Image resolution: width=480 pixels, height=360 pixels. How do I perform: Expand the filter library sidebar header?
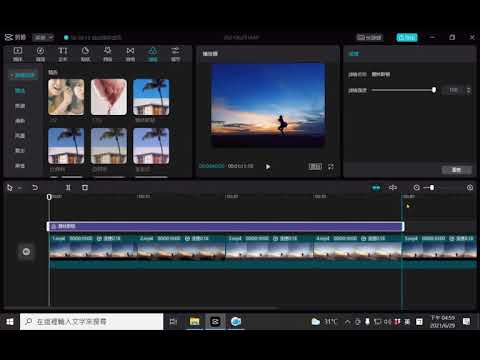point(23,75)
